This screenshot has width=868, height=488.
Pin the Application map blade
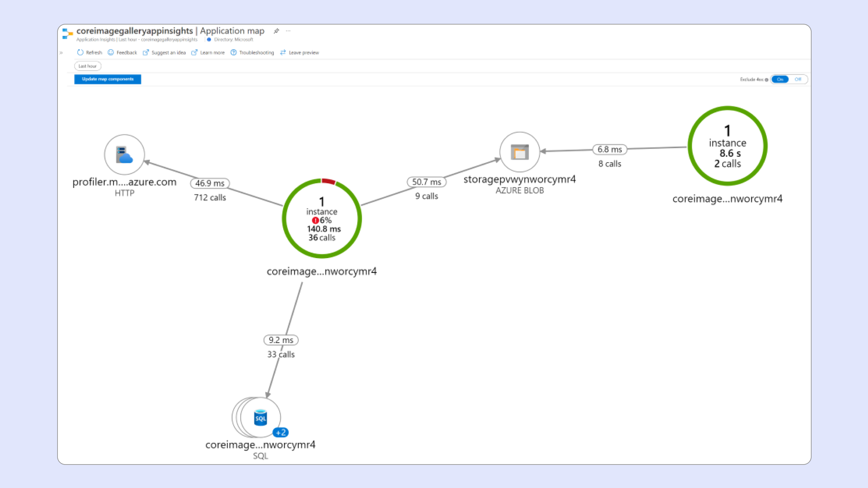tap(276, 31)
